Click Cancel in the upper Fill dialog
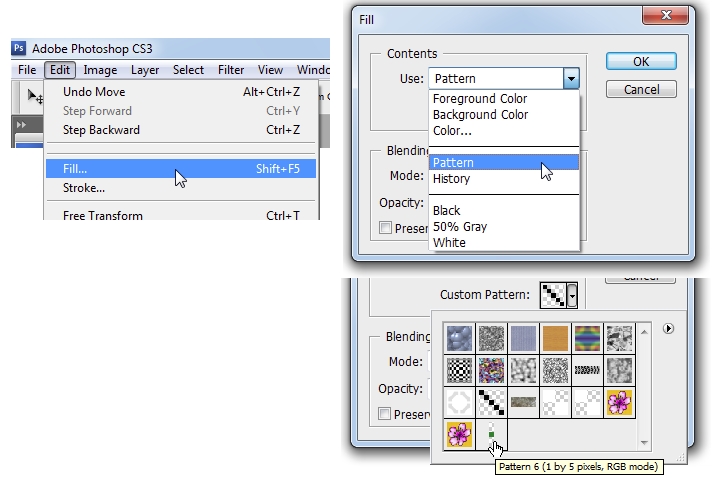Image resolution: width=720 pixels, height=484 pixels. pyautogui.click(x=641, y=89)
